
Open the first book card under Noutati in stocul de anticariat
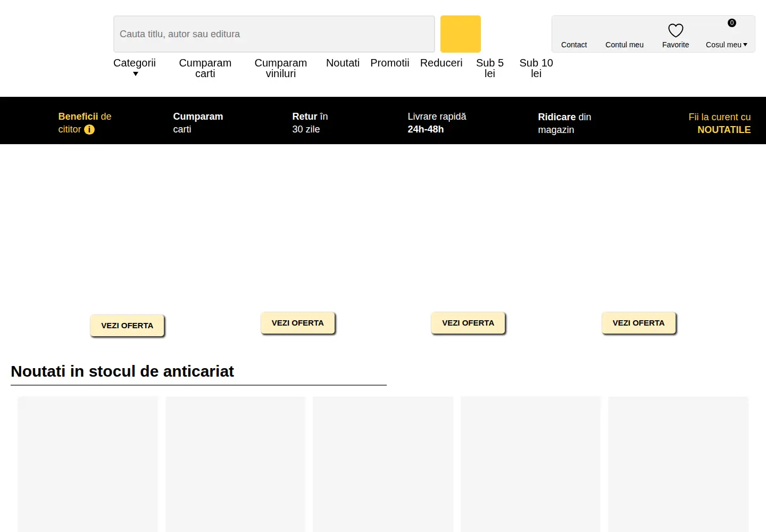pos(88,464)
